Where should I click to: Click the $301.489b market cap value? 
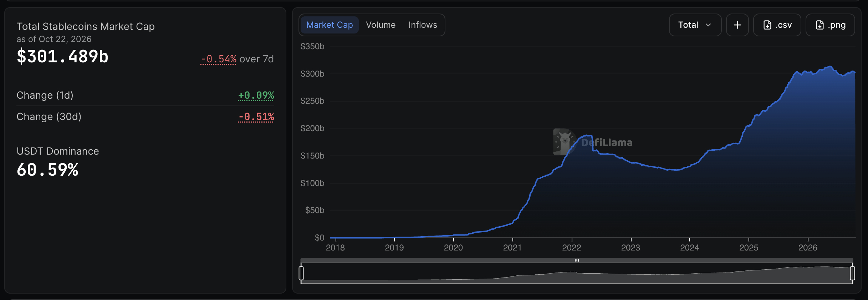[62, 57]
